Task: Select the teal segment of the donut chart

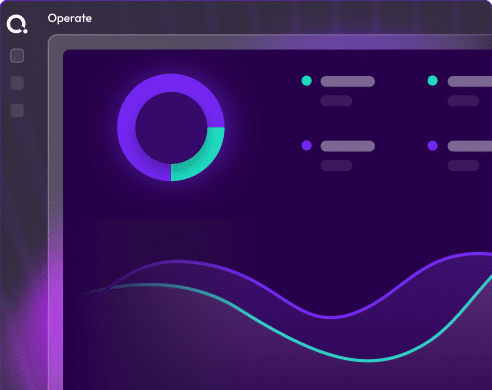Action: coord(204,157)
